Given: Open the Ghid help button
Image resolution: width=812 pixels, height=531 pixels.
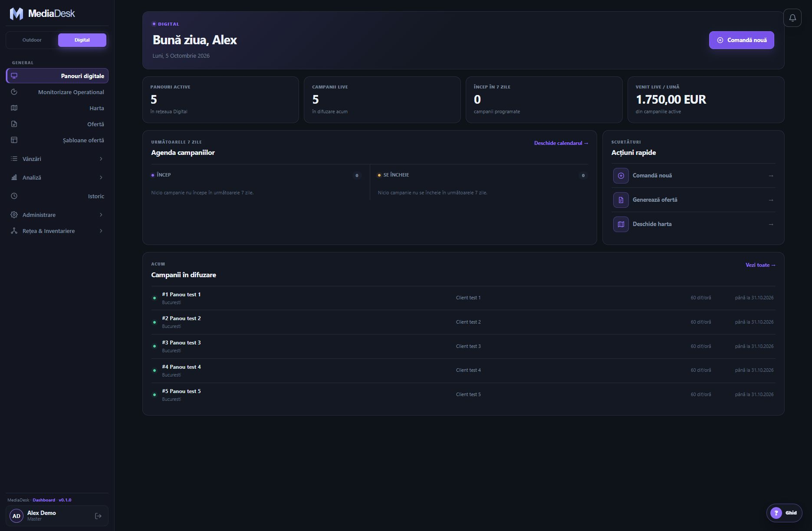Looking at the screenshot, I should [x=784, y=513].
